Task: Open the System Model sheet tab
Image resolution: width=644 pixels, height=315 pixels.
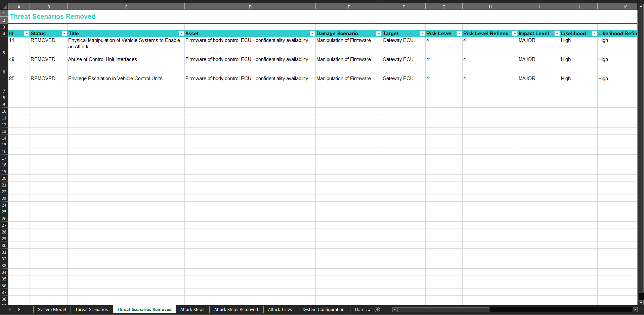Action: coord(52,310)
